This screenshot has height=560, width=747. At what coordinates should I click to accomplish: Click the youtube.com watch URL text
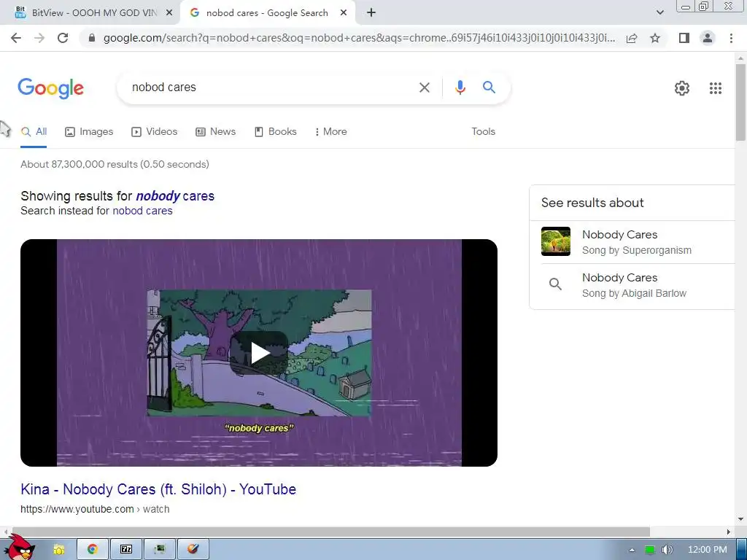[95, 510]
